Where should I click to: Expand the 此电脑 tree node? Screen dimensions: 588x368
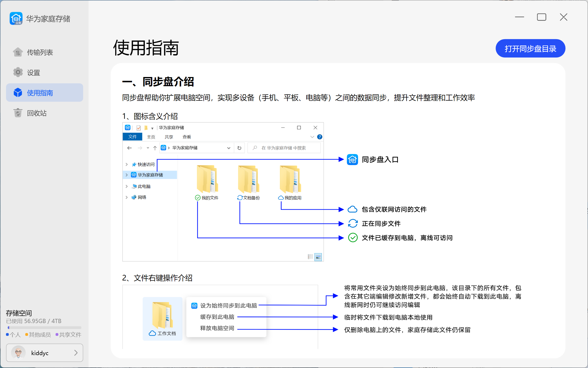coord(127,186)
